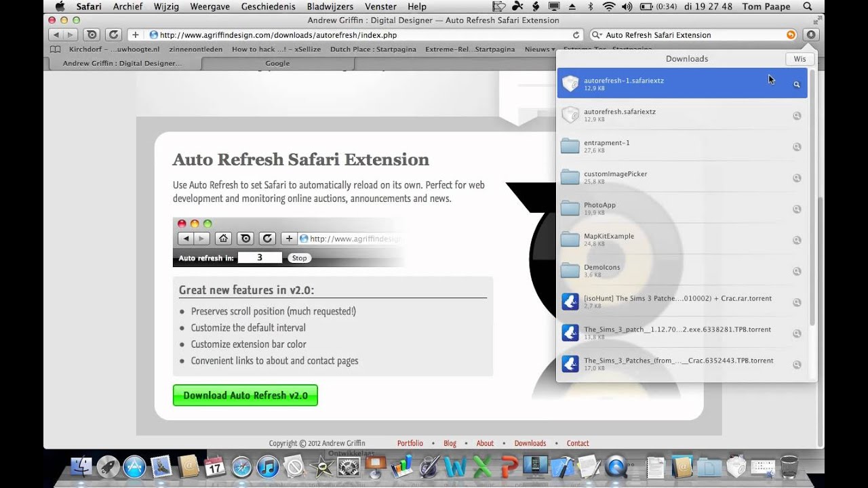Open Finder from the Dock
This screenshot has width=868, height=488.
(81, 466)
